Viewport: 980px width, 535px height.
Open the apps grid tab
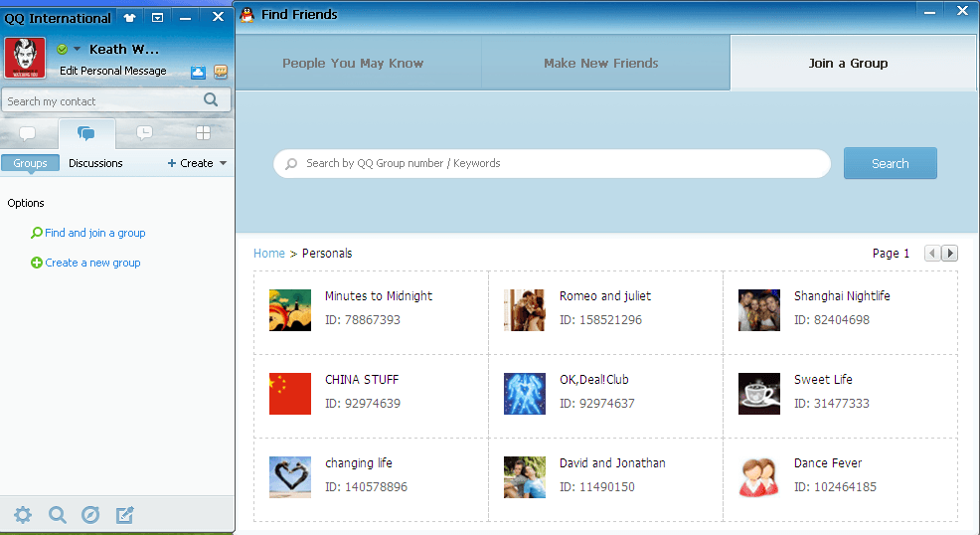coord(203,133)
